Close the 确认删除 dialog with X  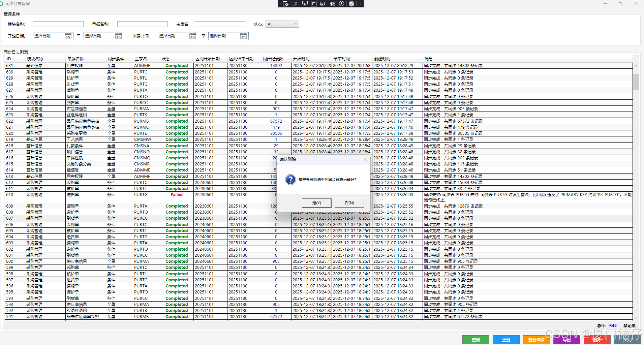click(x=365, y=159)
